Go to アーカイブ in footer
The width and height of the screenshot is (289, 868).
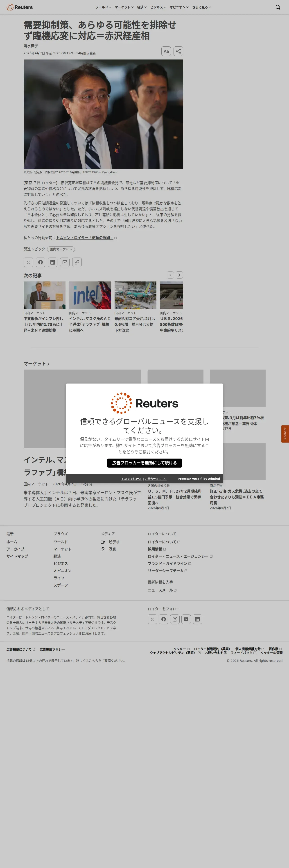click(15, 549)
